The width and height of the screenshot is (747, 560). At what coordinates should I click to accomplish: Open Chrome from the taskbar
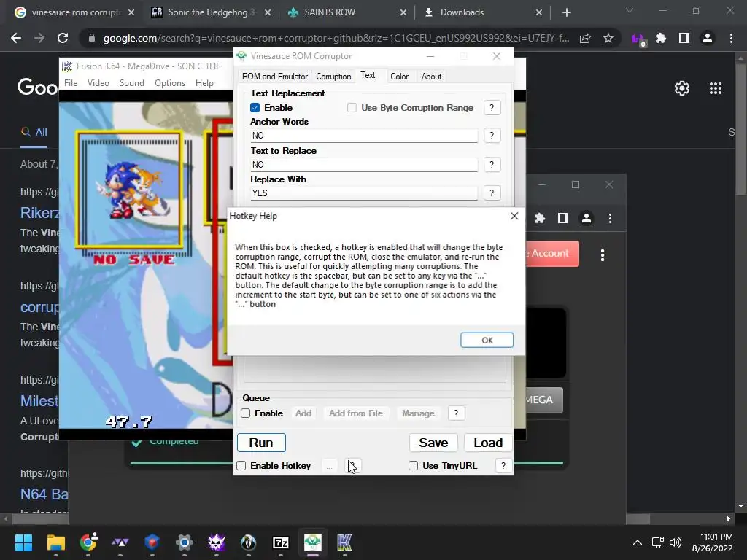pos(88,542)
